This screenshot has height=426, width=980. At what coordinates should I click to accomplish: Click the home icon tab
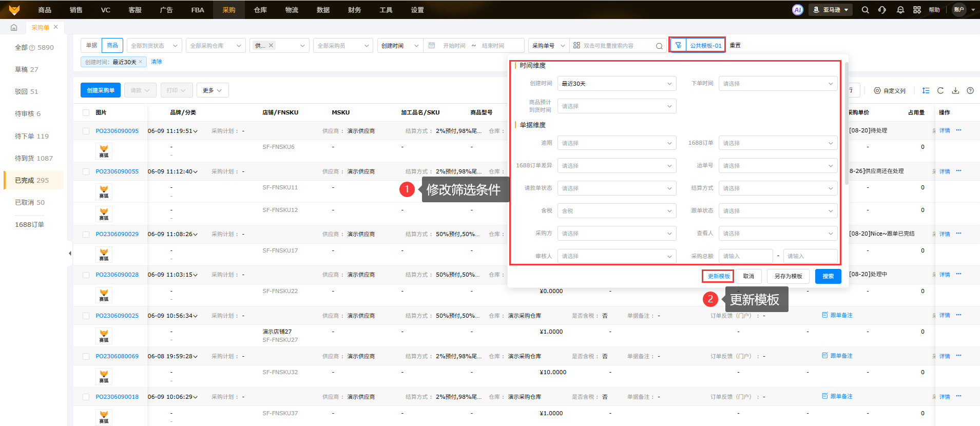[x=14, y=27]
